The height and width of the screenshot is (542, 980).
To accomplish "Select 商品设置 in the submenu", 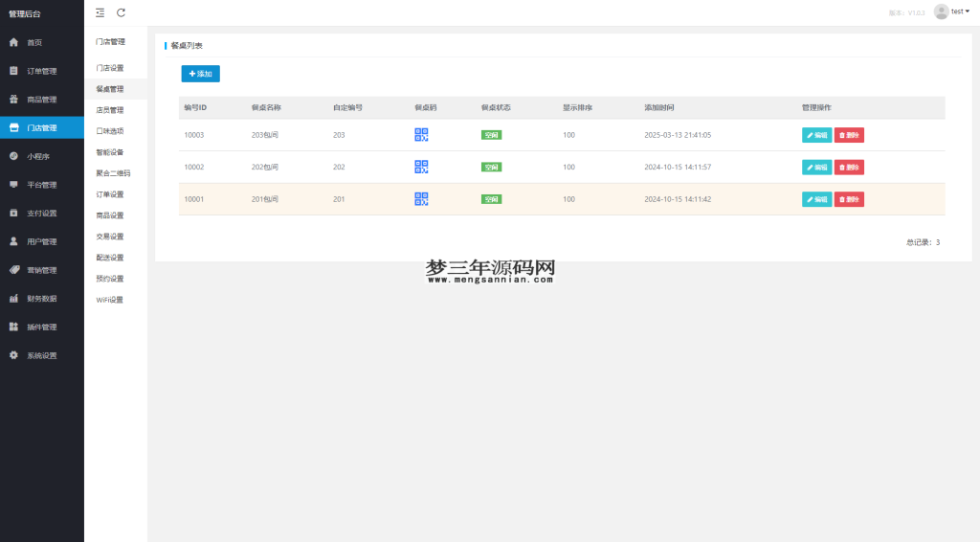I will click(110, 215).
